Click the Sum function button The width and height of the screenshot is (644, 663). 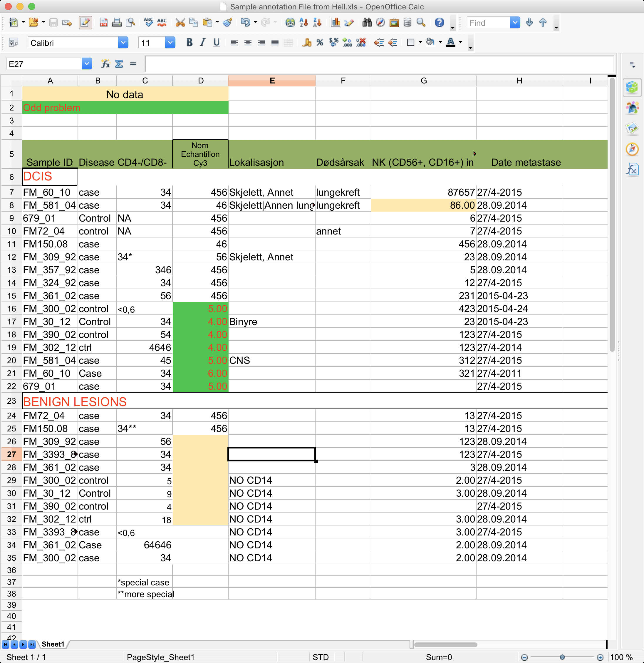click(x=119, y=63)
